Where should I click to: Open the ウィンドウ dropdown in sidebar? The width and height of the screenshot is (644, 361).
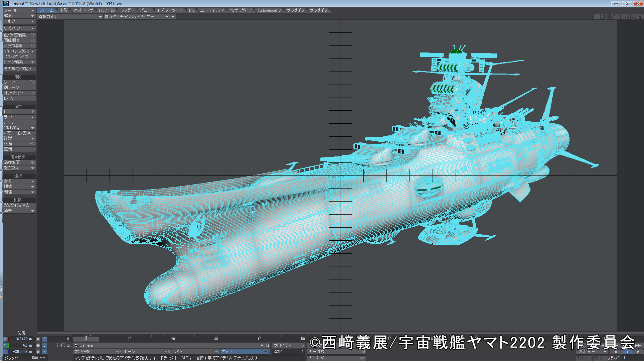[19, 28]
